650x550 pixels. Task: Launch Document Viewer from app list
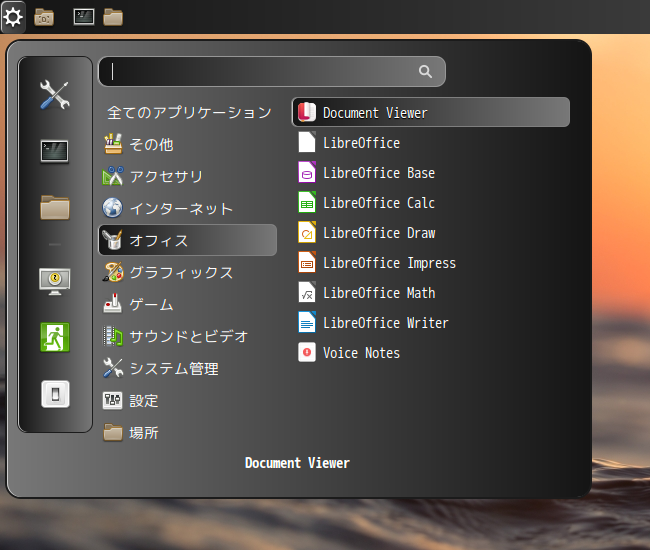[x=431, y=112]
